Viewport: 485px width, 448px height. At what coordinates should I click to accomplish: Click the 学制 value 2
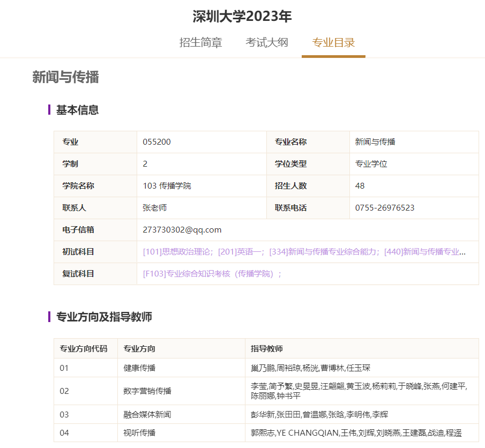tap(145, 164)
